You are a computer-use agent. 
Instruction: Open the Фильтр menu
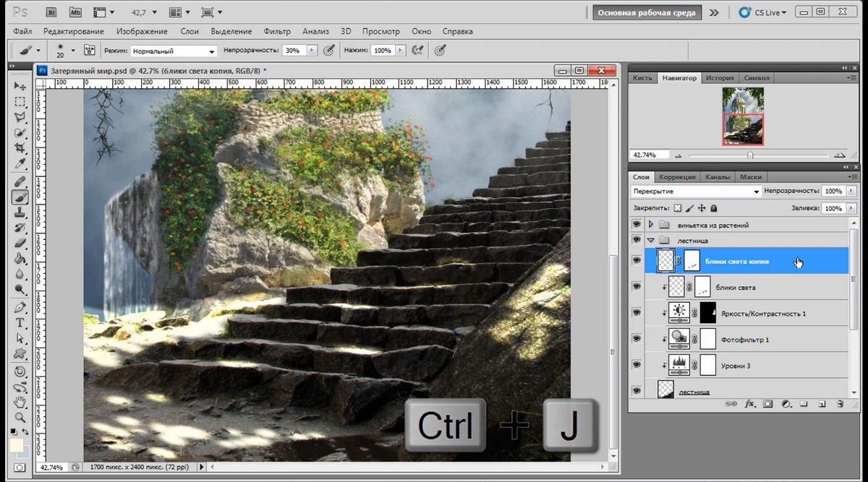pyautogui.click(x=277, y=32)
